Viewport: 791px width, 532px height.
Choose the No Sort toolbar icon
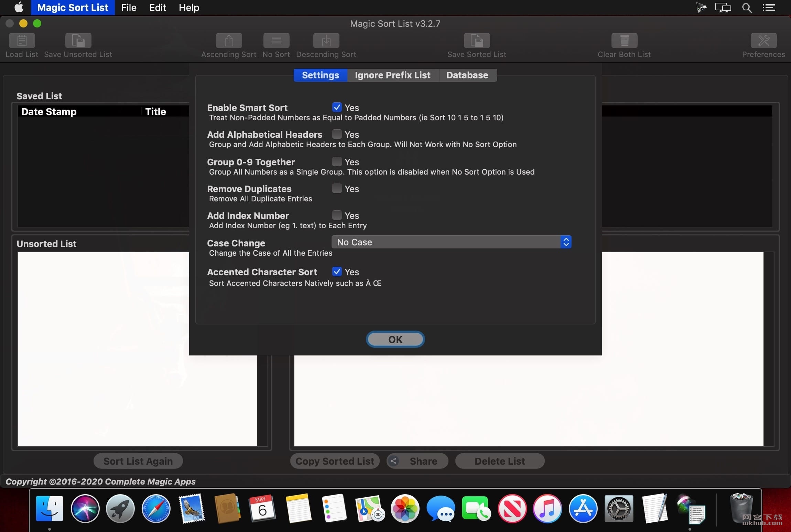tap(276, 41)
